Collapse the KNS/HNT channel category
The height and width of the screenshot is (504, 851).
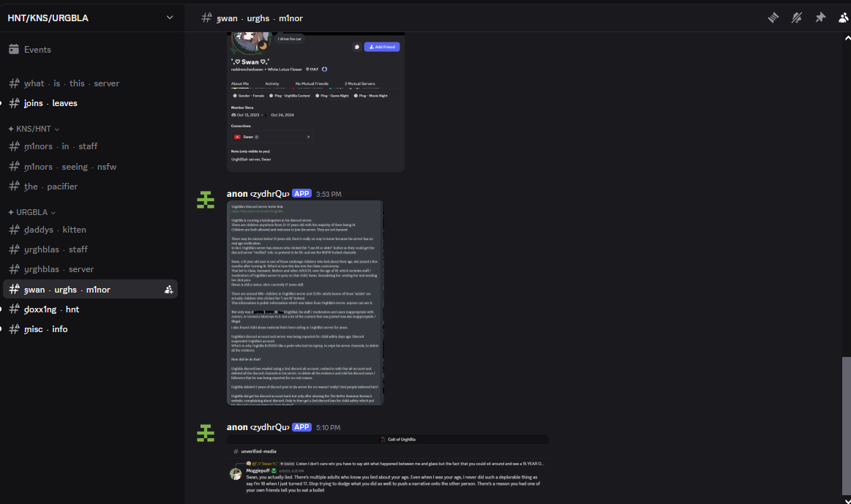[34, 129]
